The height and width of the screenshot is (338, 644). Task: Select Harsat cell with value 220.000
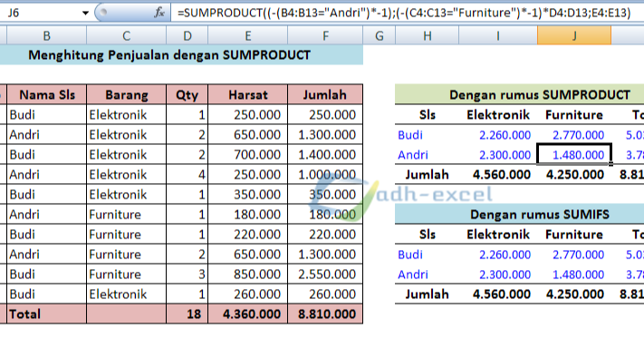[248, 234]
